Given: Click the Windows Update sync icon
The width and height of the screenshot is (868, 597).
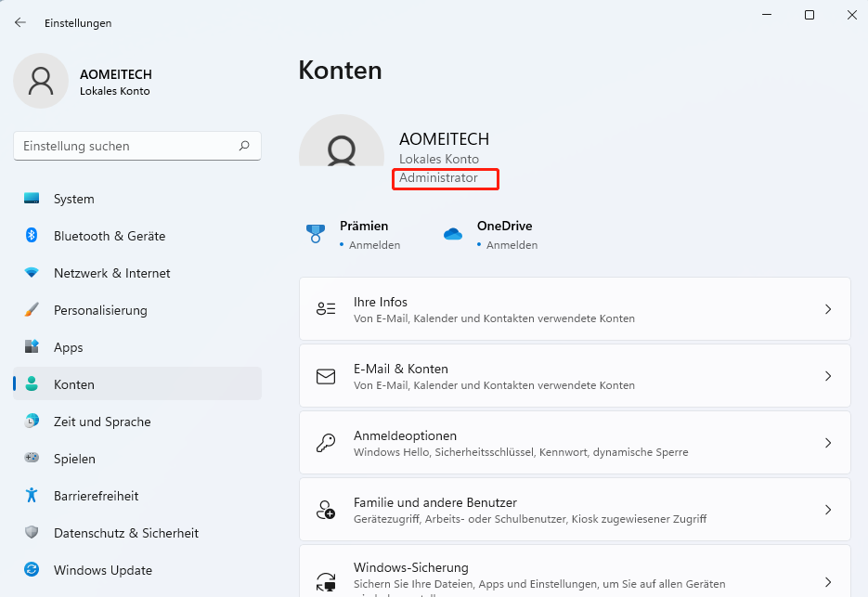Looking at the screenshot, I should click(x=32, y=570).
